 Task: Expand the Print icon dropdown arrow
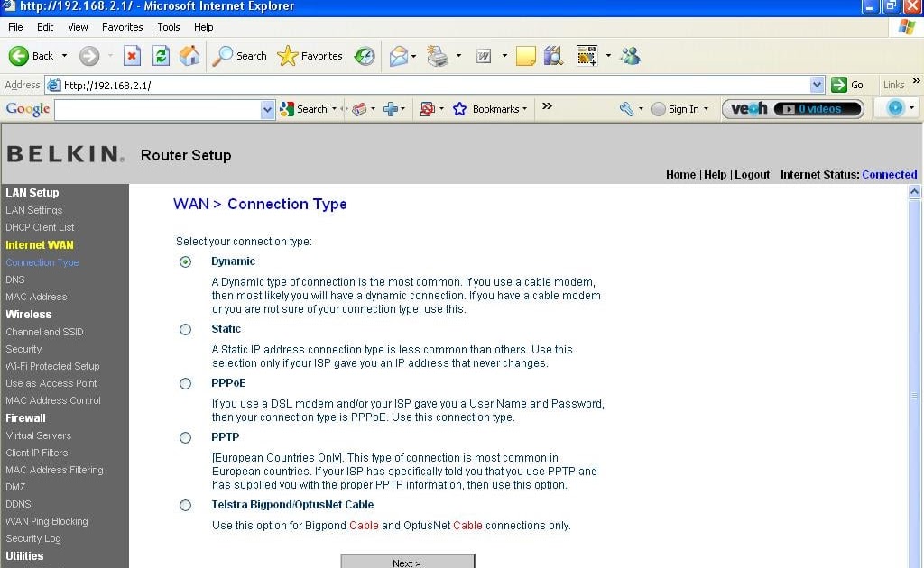click(x=458, y=56)
